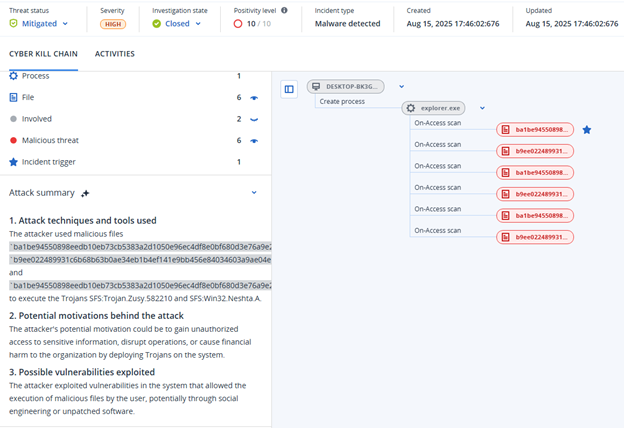This screenshot has height=428, width=624.
Task: Toggle visibility of Involved nodes
Action: click(254, 119)
